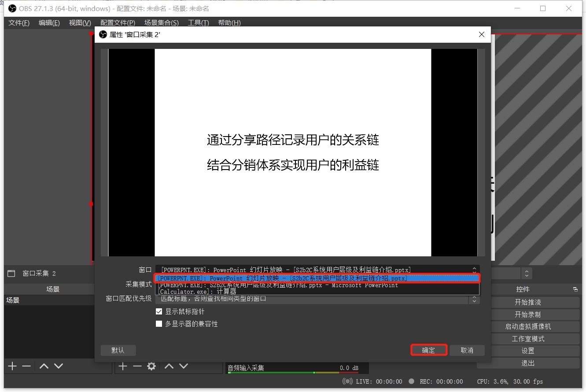586x392 pixels.
Task: Click the OBS logo in the properties dialog title
Action: coord(103,34)
